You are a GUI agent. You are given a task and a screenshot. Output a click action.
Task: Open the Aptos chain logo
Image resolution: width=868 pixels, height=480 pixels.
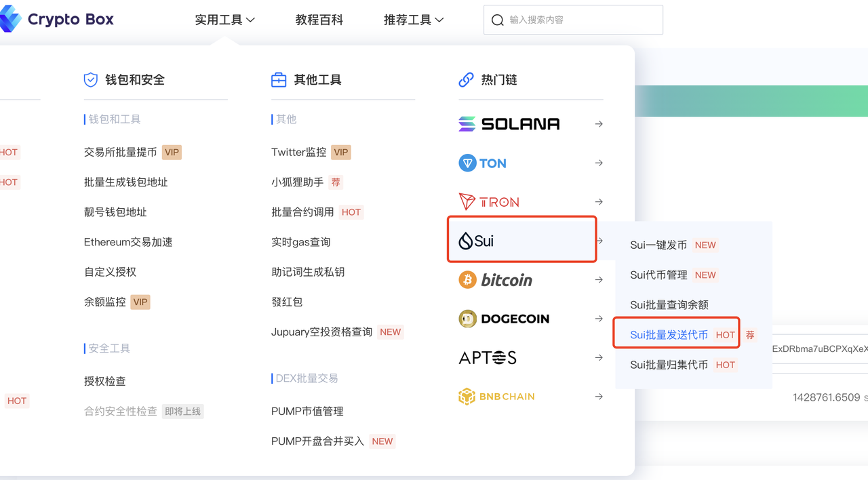pyautogui.click(x=488, y=357)
